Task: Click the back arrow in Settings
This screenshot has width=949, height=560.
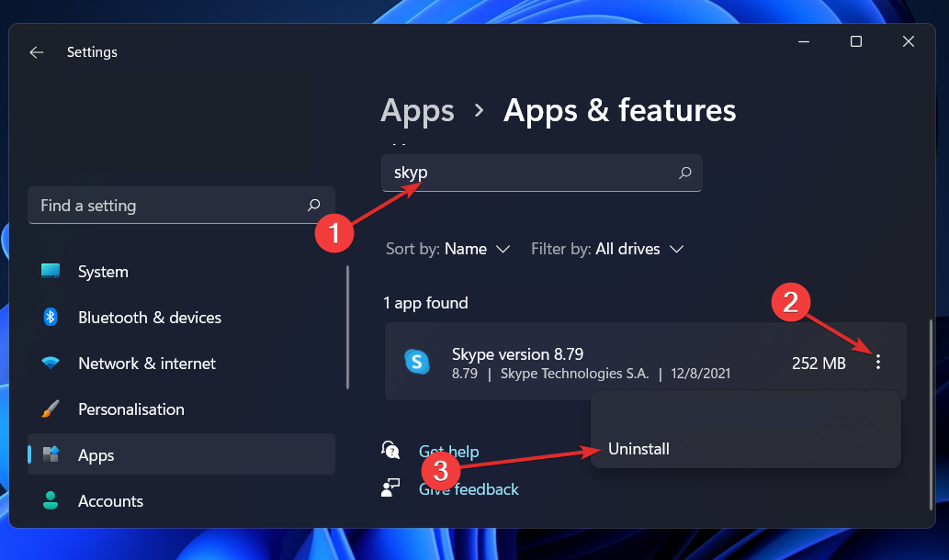Action: [36, 52]
